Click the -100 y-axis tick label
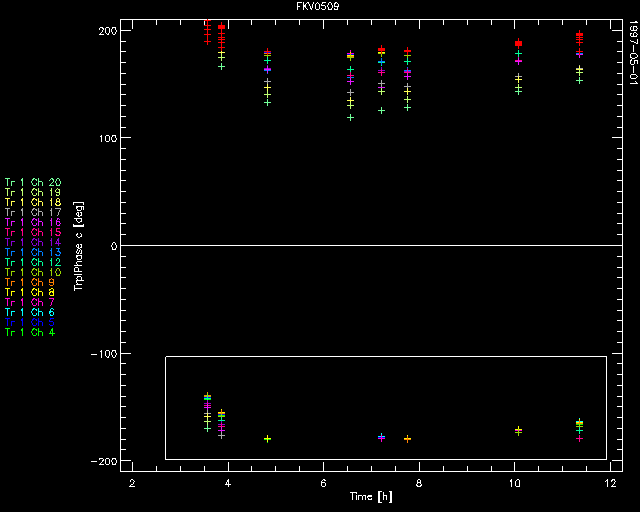The height and width of the screenshot is (512, 640). [x=104, y=354]
